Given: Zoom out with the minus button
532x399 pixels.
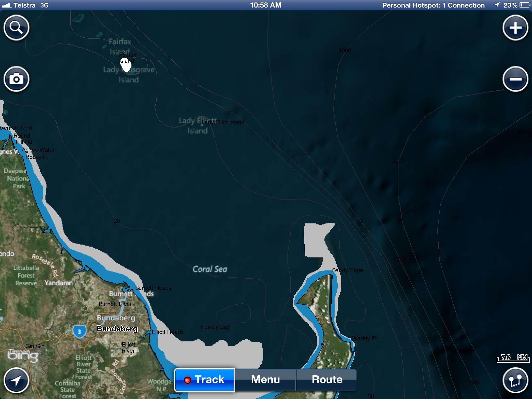Looking at the screenshot, I should coord(515,79).
